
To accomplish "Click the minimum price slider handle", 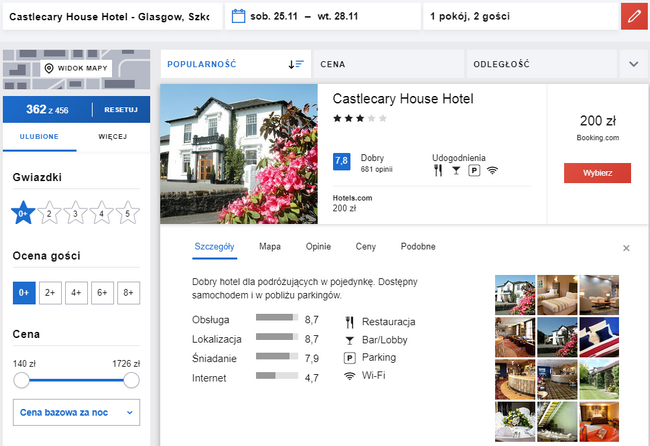I will pyautogui.click(x=22, y=380).
